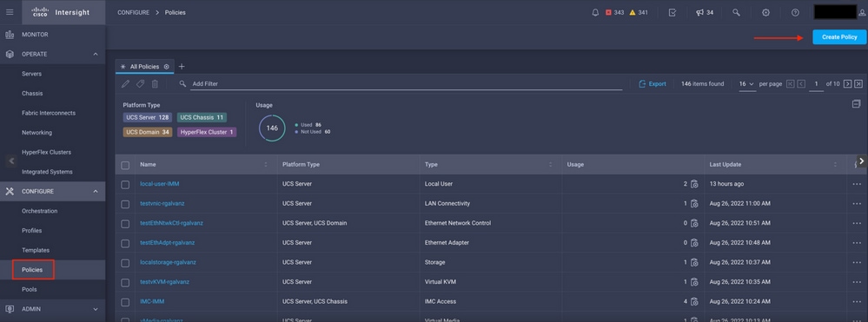Go to the last page
The width and height of the screenshot is (868, 322).
(x=858, y=84)
